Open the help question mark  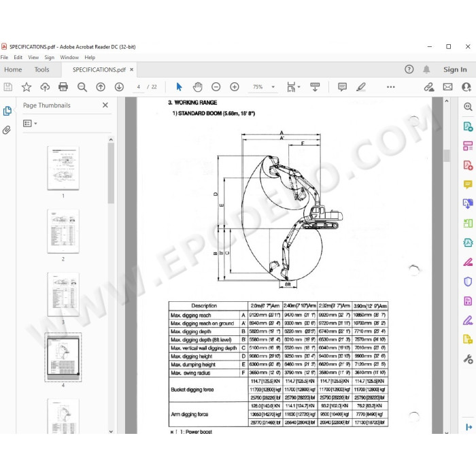tap(409, 69)
